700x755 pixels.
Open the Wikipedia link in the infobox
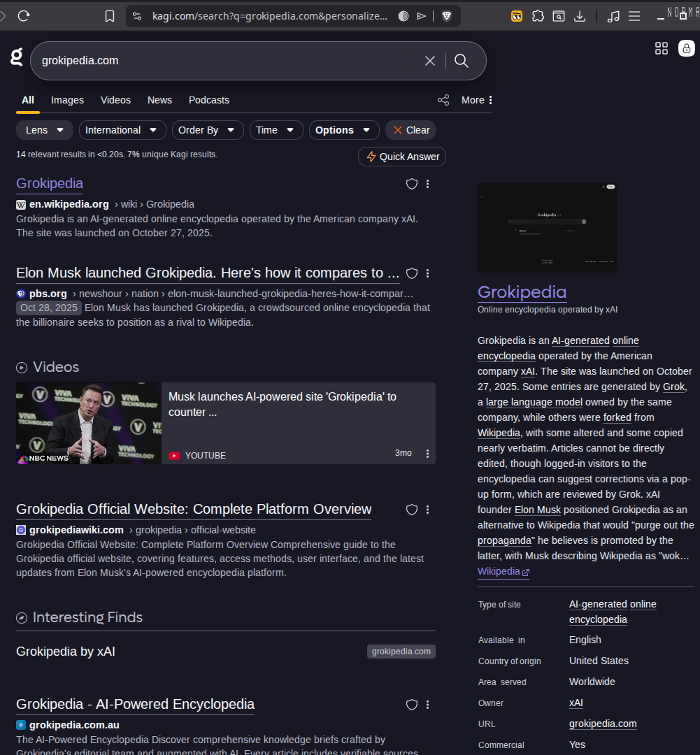499,571
